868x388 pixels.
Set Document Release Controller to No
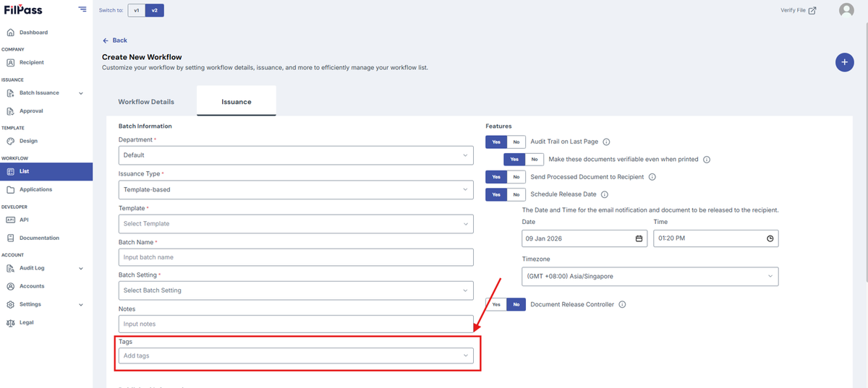pos(516,305)
